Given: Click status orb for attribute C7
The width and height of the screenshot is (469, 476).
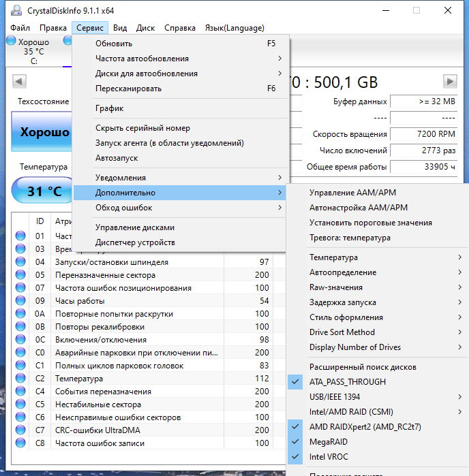Looking at the screenshot, I should [x=20, y=430].
